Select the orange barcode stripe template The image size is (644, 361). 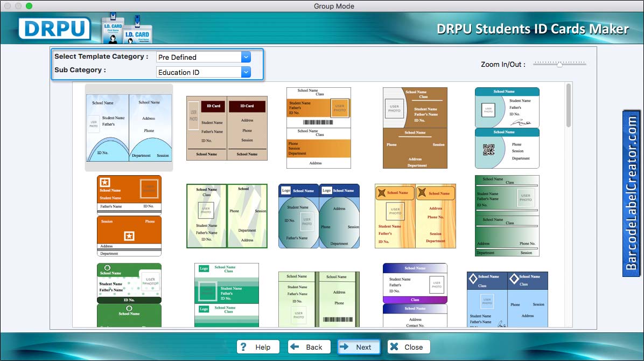coord(319,128)
